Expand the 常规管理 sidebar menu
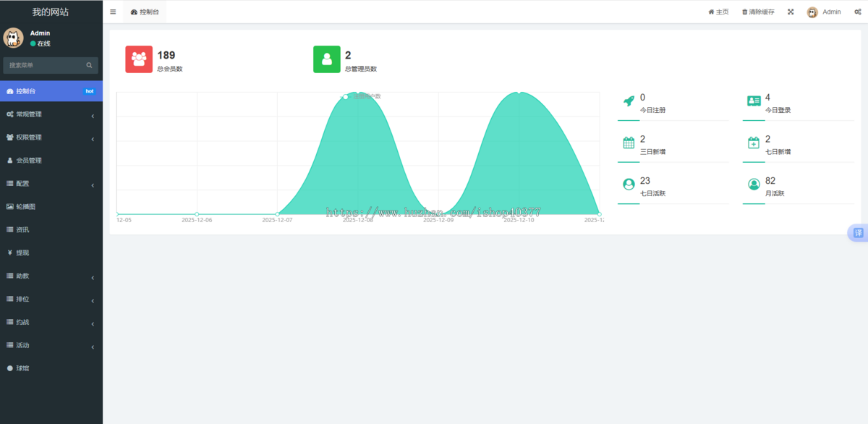The image size is (868, 424). [x=51, y=114]
